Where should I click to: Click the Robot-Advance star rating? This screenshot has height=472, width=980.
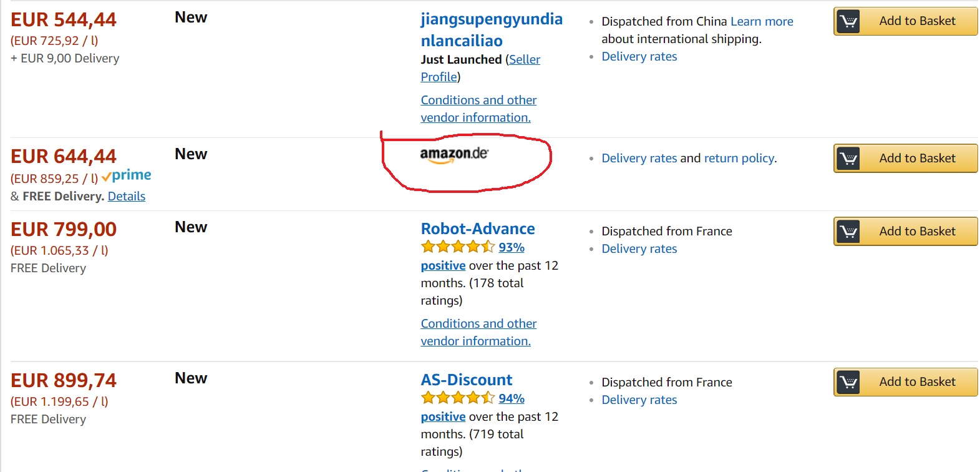(x=458, y=247)
